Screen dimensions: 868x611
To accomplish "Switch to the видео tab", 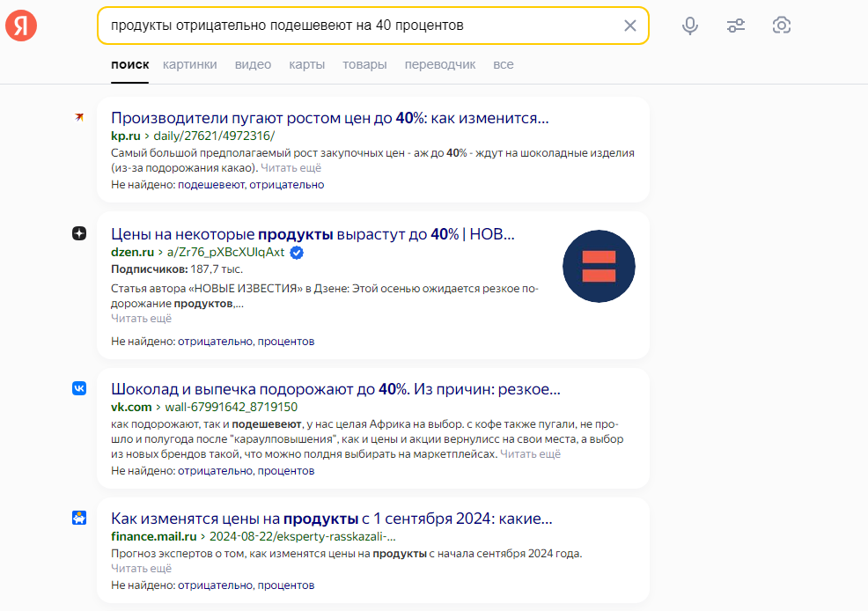I will [x=253, y=65].
